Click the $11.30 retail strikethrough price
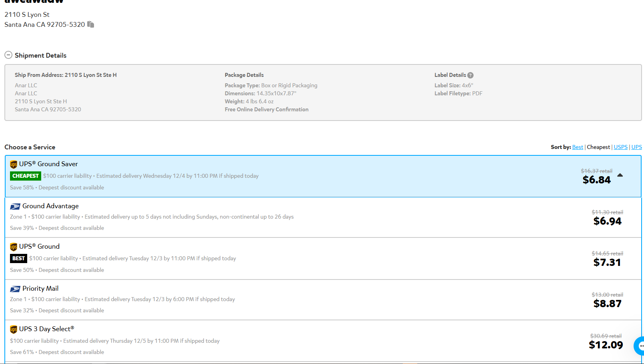 pos(607,212)
